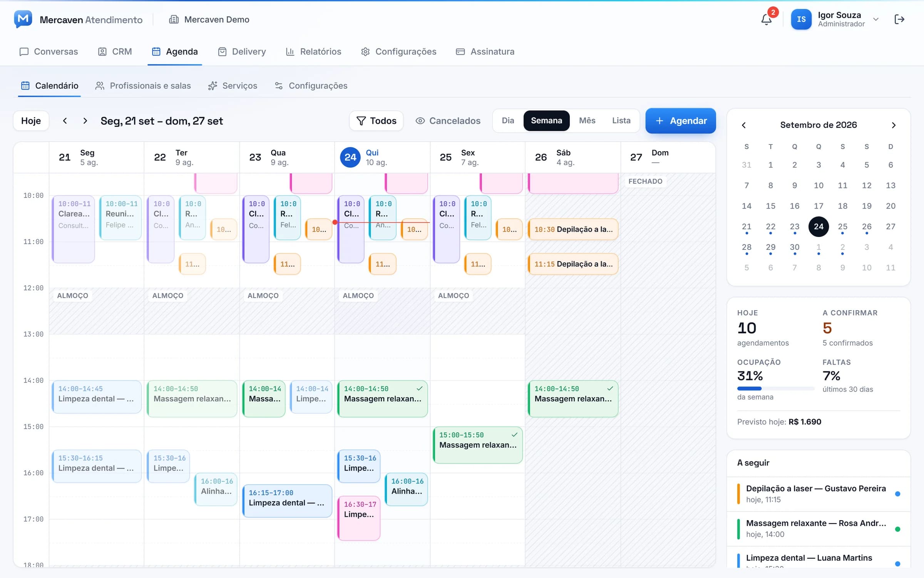
Task: Expand Igor Souza user menu chevron
Action: point(876,19)
